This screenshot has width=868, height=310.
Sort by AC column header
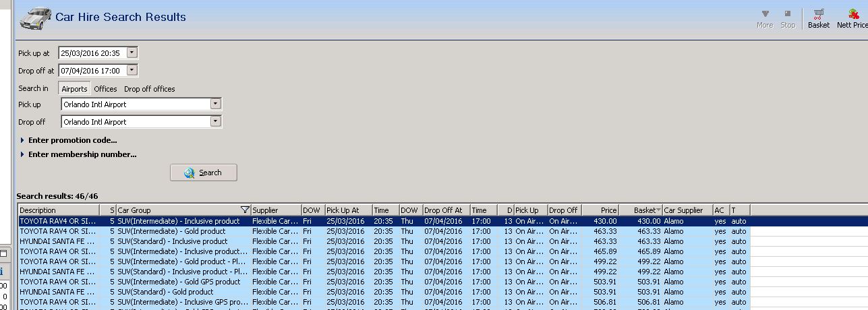coord(721,210)
